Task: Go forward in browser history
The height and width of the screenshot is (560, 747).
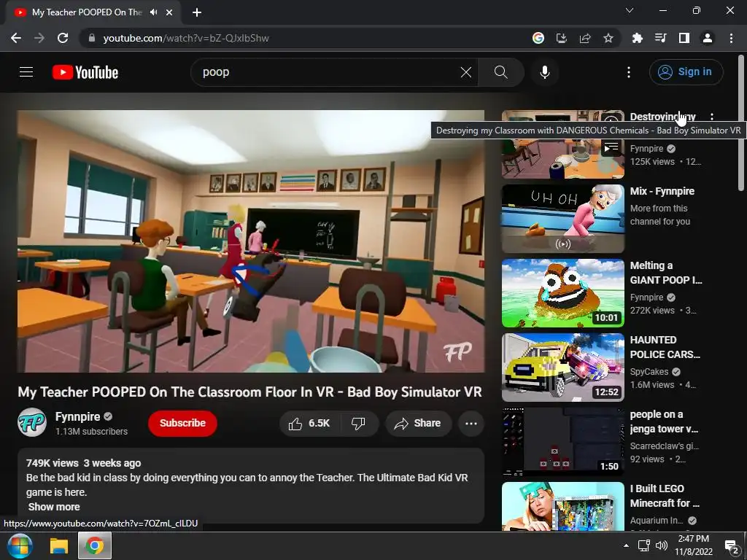Action: coord(39,38)
